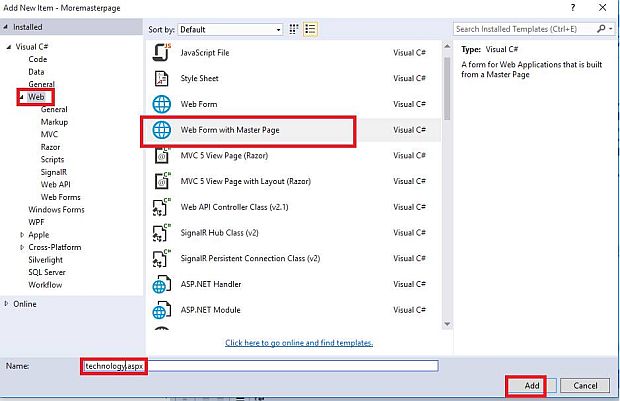Viewport: 620px width, 401px height.
Task: Click the Name input field
Action: pyautogui.click(x=260, y=366)
